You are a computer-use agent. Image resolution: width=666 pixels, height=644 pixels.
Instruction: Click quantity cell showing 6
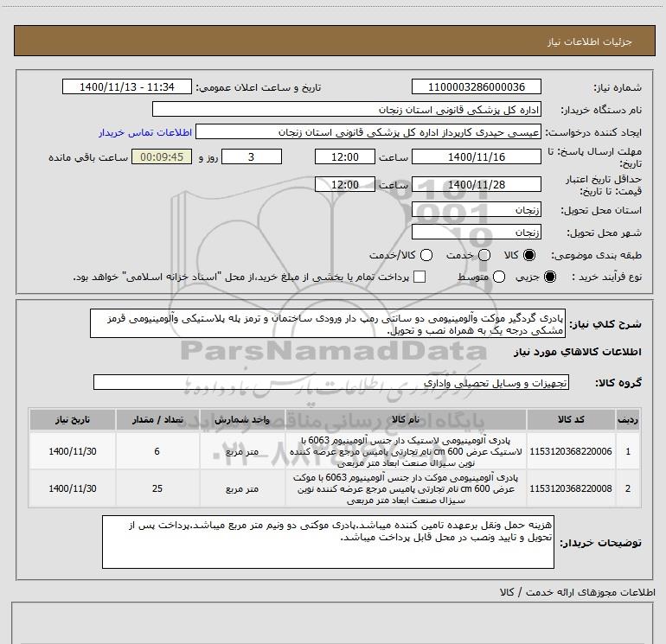(157, 451)
